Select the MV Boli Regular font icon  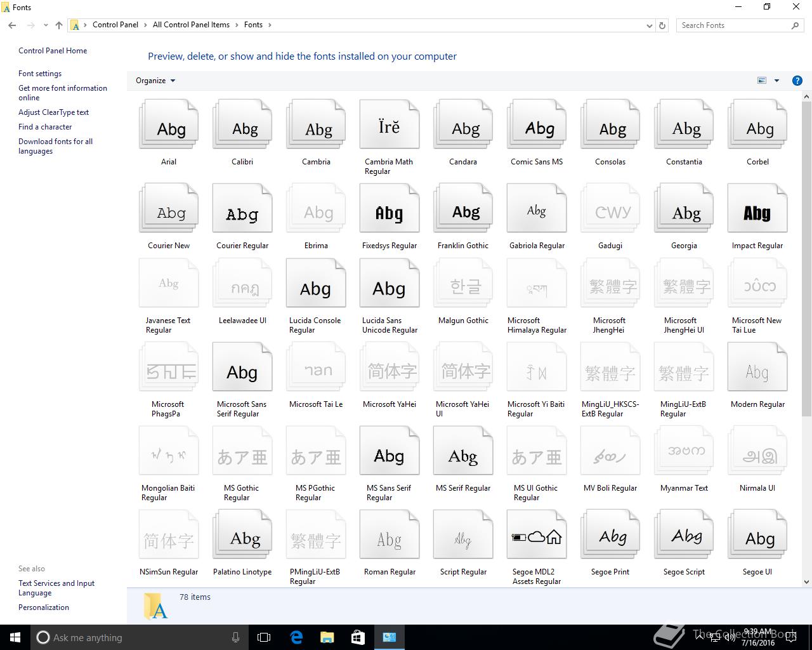[x=610, y=451]
